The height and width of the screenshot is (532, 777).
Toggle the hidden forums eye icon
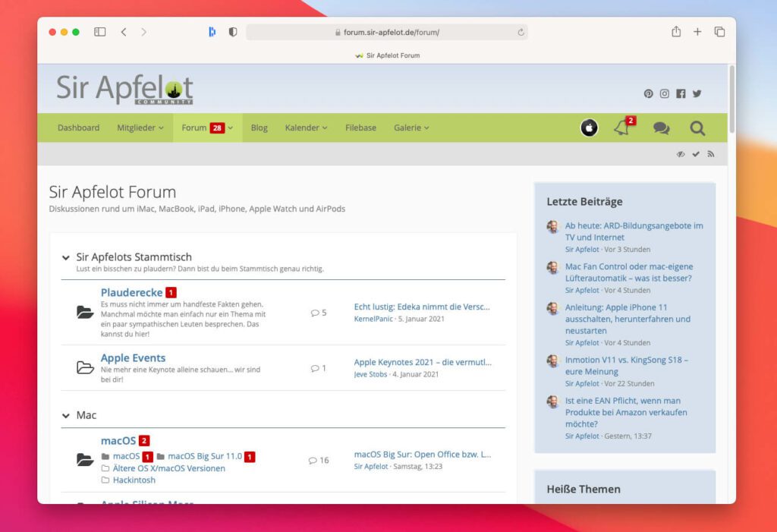pos(681,154)
